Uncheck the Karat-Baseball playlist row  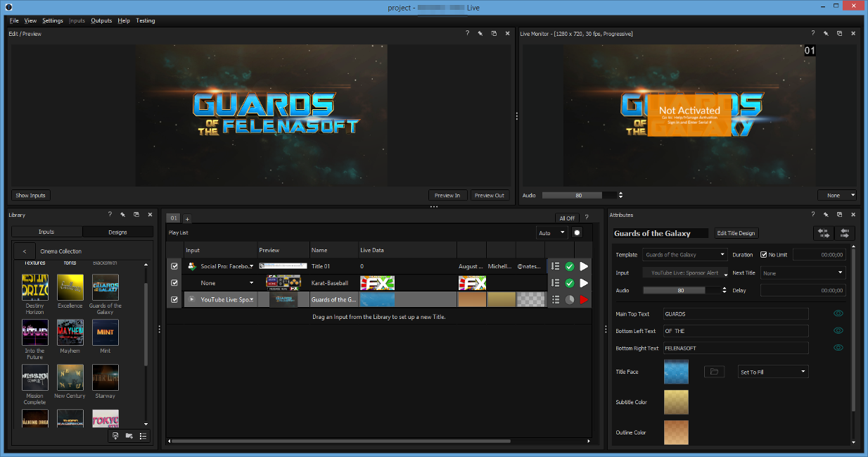[x=174, y=283]
